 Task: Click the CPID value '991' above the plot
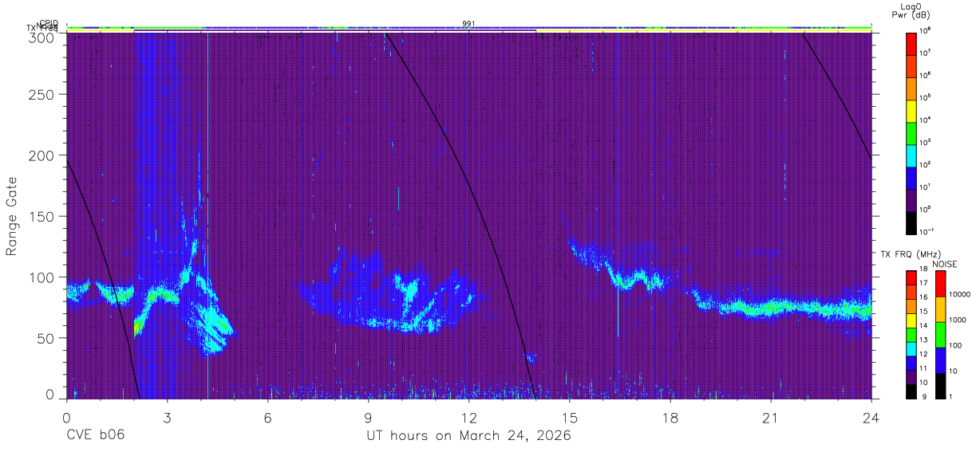pos(468,24)
